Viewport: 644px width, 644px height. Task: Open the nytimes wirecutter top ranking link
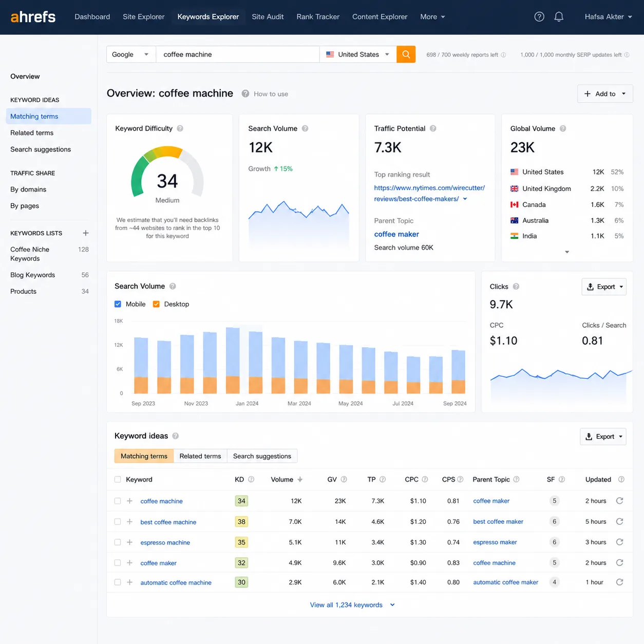429,193
